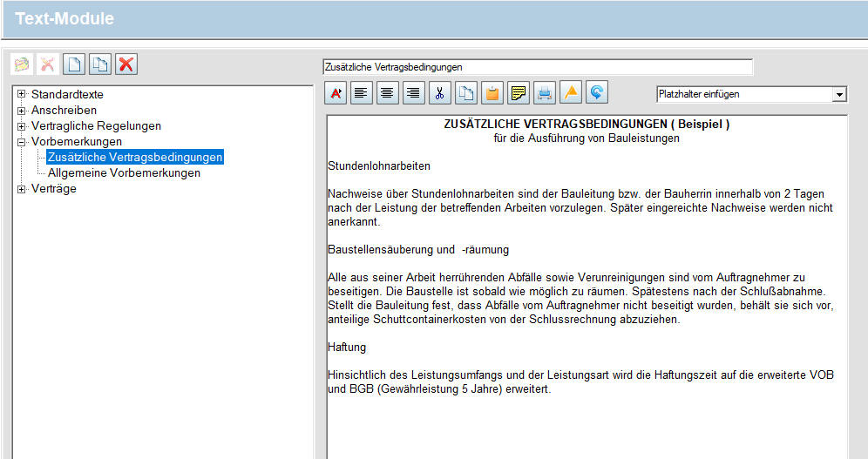Click the module title input field

point(538,67)
